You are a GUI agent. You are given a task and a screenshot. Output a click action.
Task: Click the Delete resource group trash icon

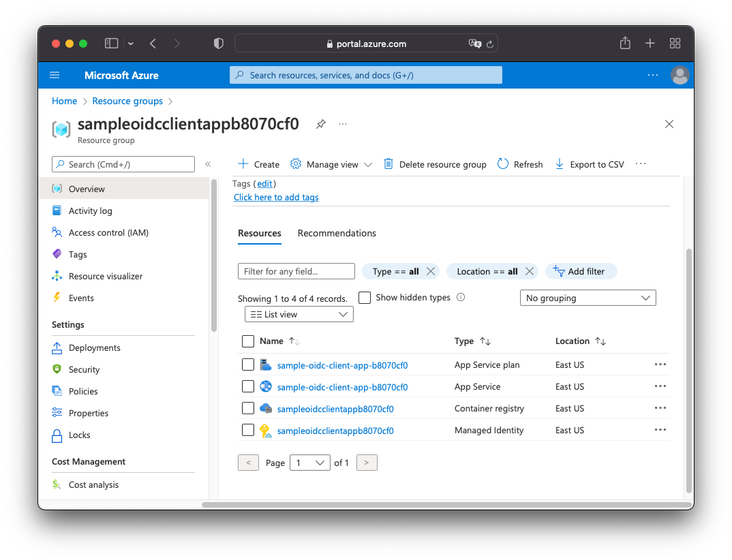tap(388, 164)
